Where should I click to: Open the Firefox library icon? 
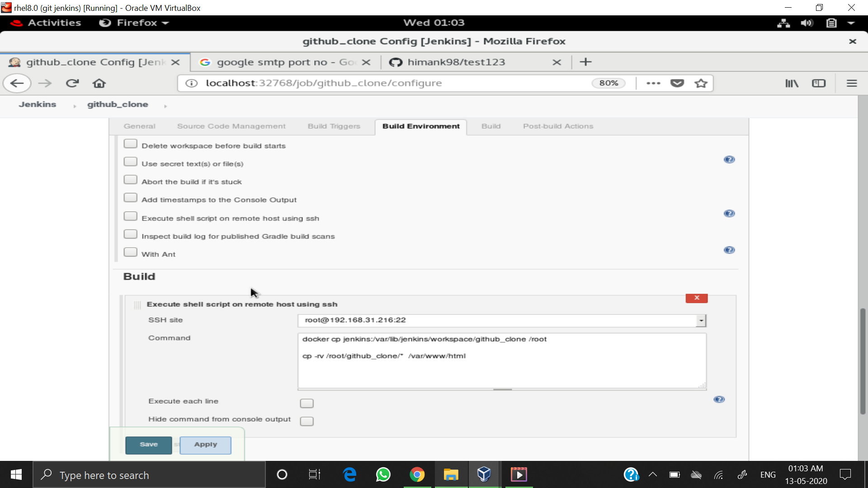pyautogui.click(x=792, y=83)
